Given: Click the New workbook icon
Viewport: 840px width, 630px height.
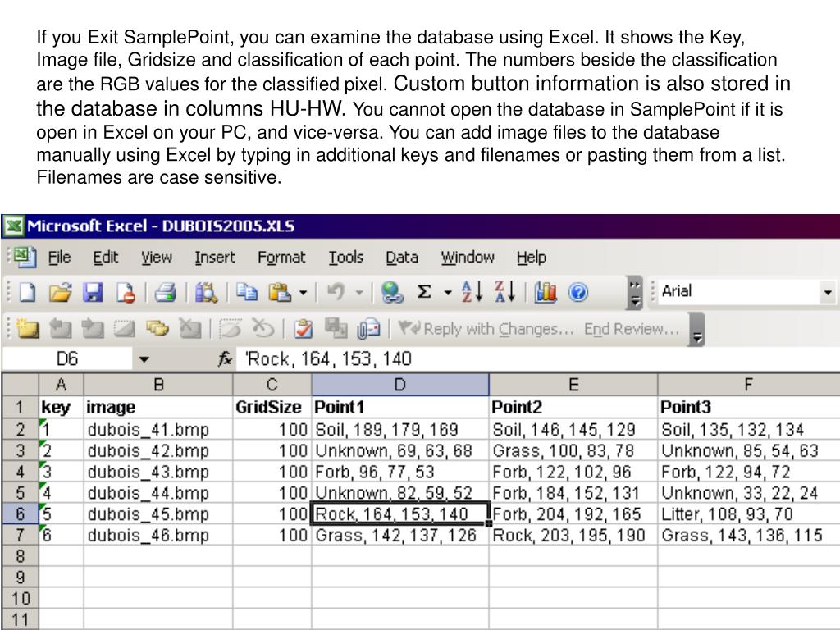Looking at the screenshot, I should (27, 293).
